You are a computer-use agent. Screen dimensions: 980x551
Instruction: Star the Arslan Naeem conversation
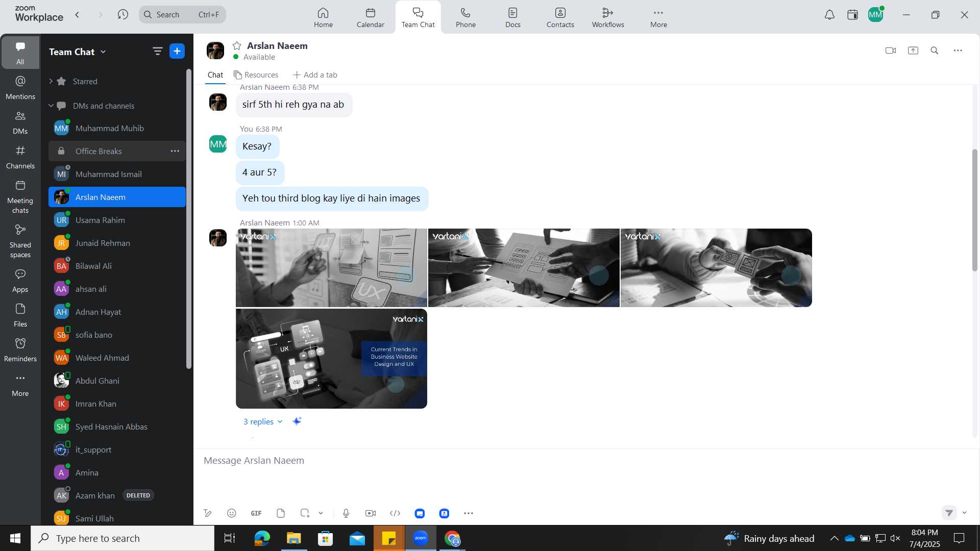click(x=237, y=46)
